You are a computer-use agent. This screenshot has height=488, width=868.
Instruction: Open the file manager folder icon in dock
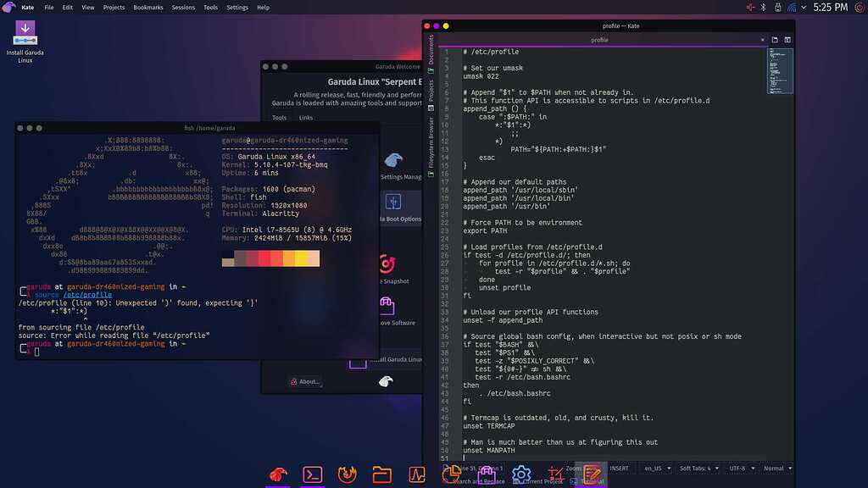click(x=381, y=474)
